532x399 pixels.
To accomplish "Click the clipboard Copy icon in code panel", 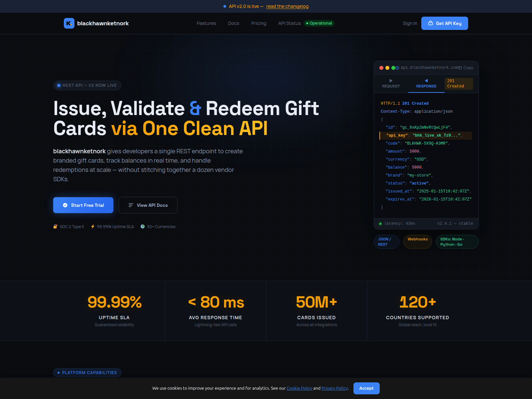I will 460,68.
